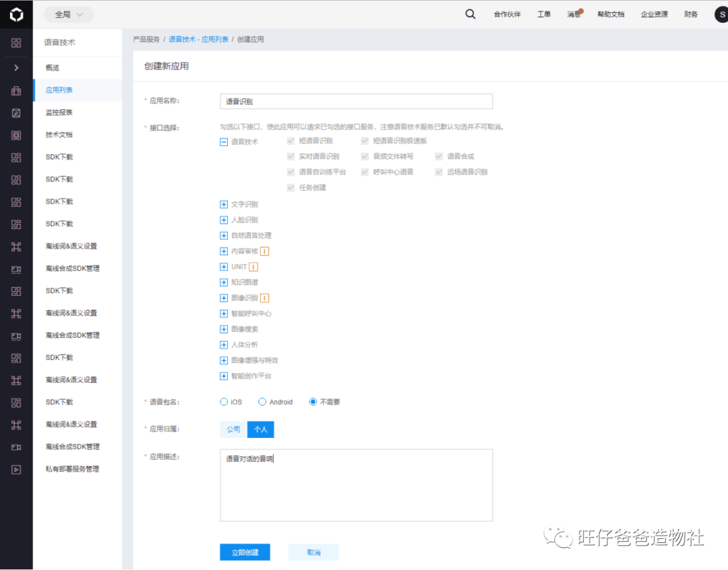Select the 不需要 radio button

tap(313, 402)
